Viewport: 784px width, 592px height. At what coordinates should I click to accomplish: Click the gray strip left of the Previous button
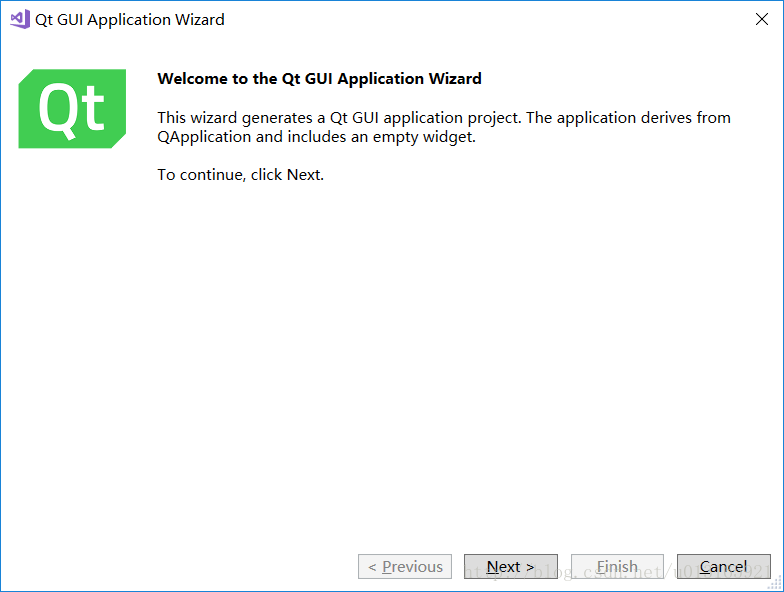click(x=180, y=566)
